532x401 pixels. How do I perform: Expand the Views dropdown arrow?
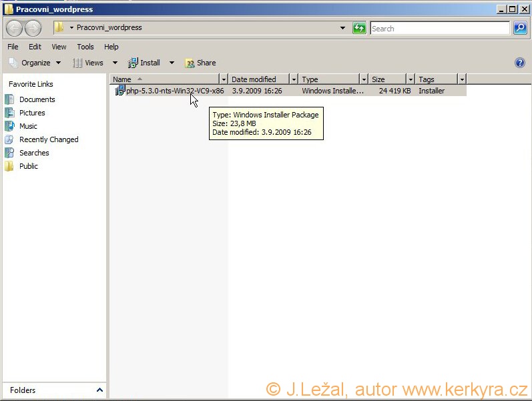[x=115, y=63]
